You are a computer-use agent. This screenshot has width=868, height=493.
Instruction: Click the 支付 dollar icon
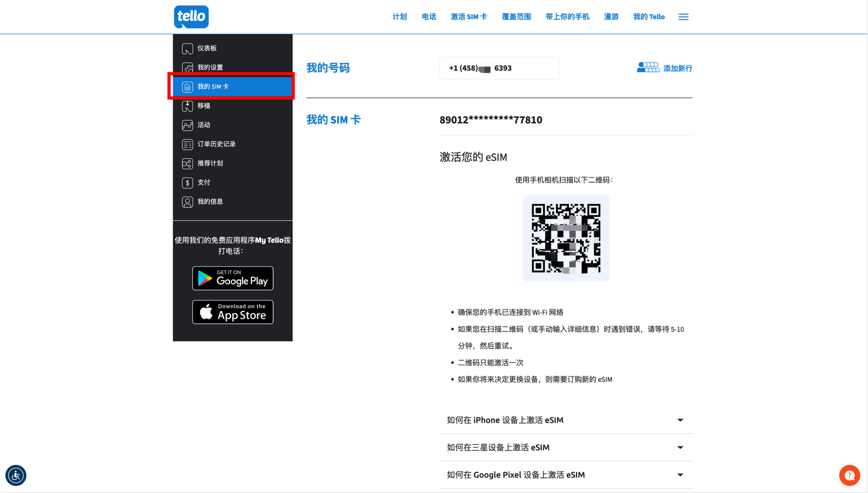(187, 182)
